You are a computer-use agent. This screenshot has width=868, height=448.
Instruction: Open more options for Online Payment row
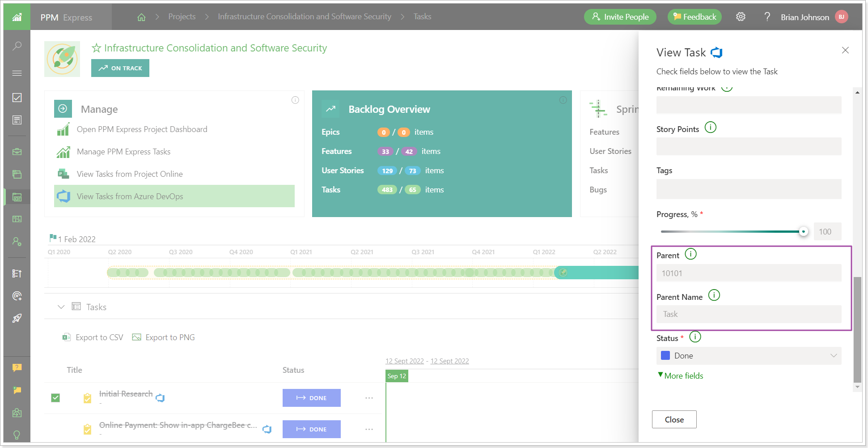(x=369, y=429)
